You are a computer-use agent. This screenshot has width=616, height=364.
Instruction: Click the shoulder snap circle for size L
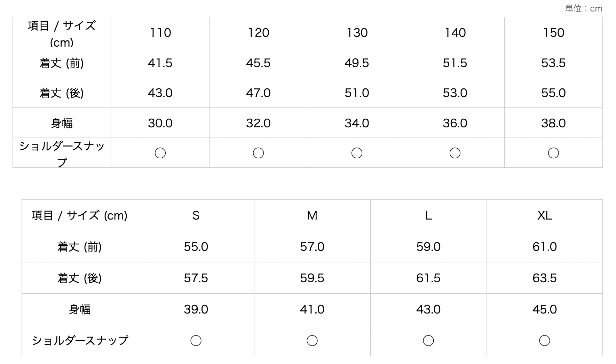pyautogui.click(x=428, y=340)
